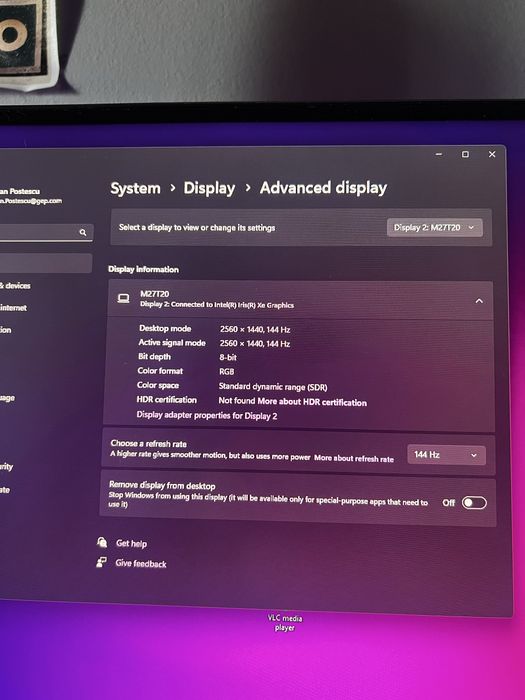Click the RGB color format value
525x700 pixels.
click(226, 371)
